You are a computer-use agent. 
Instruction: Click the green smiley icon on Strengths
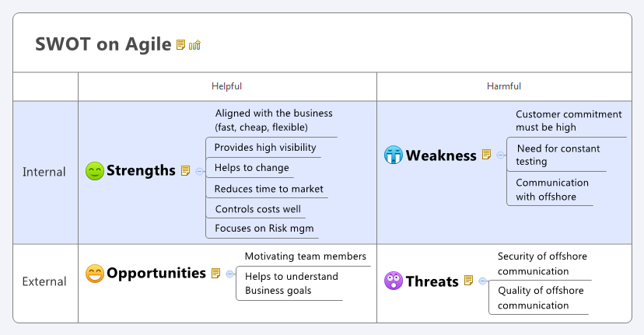[x=95, y=171]
